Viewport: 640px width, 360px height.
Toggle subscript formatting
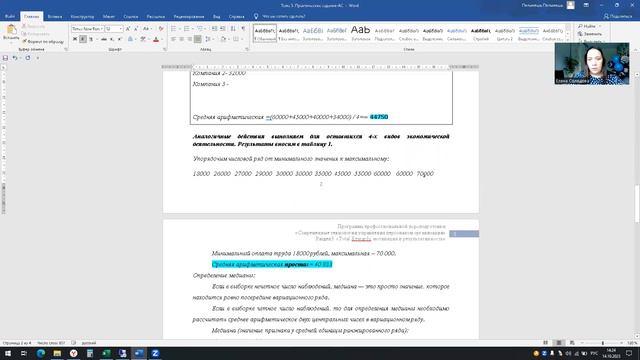point(111,39)
